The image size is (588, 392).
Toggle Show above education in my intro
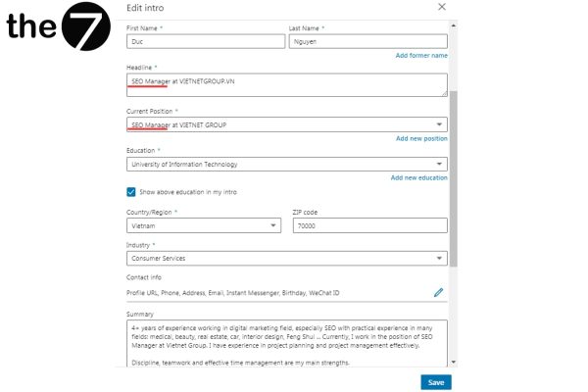(132, 192)
